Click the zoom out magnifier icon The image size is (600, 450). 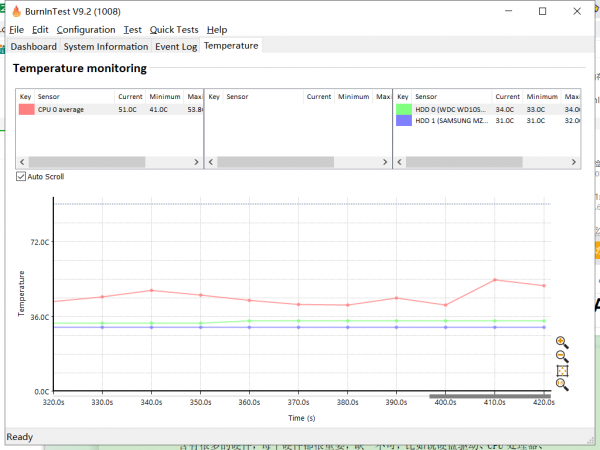tap(562, 357)
